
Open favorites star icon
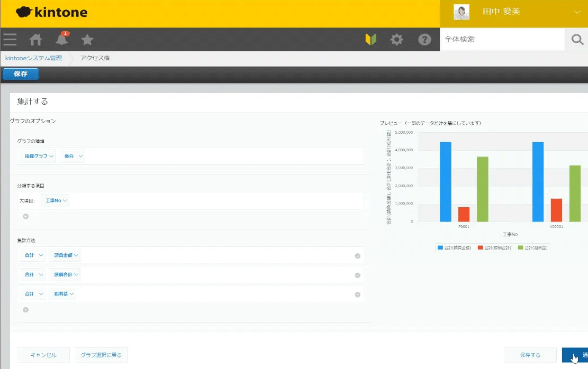(87, 40)
